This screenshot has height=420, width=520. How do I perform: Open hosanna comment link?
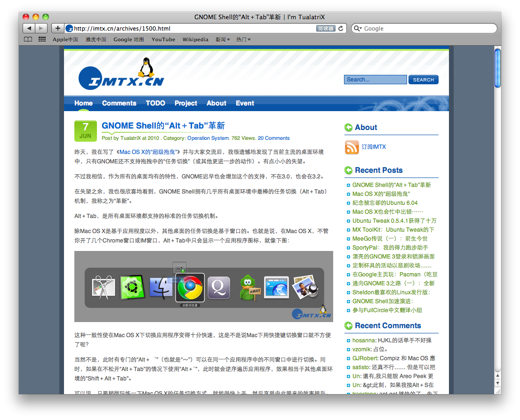[x=364, y=340]
